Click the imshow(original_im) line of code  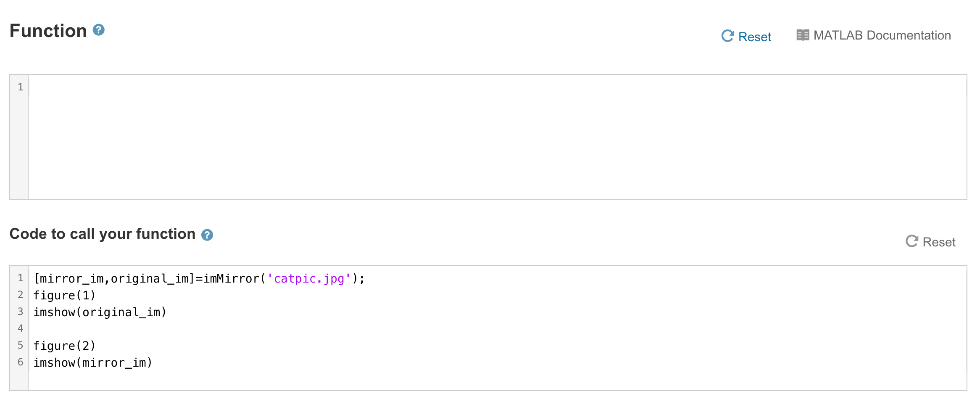pos(100,312)
